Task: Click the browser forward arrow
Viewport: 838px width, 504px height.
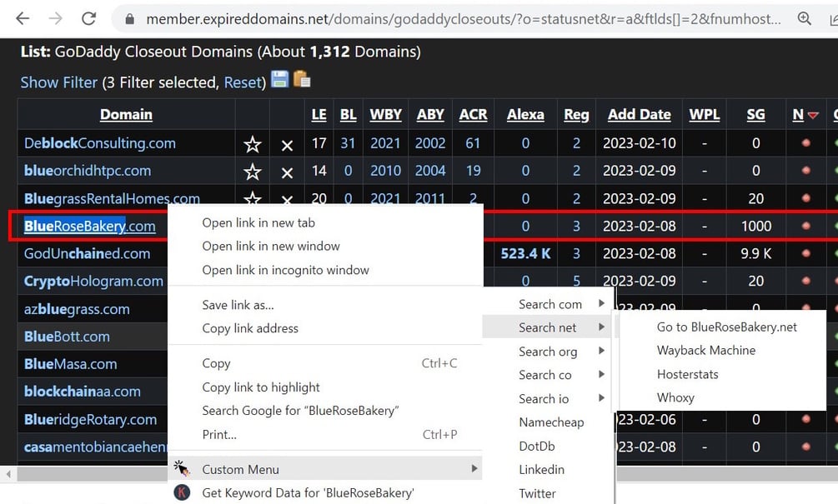Action: (55, 18)
